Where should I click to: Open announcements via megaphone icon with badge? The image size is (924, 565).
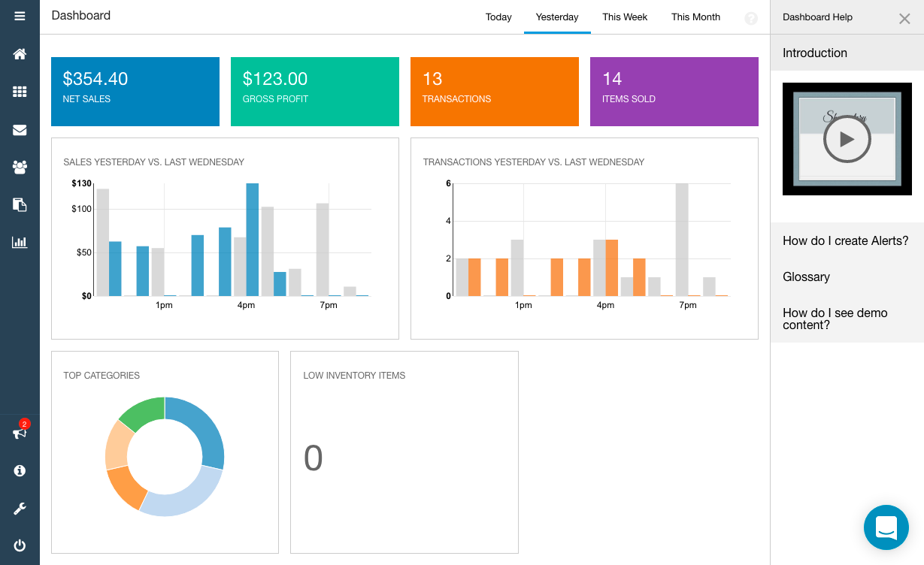pyautogui.click(x=18, y=433)
